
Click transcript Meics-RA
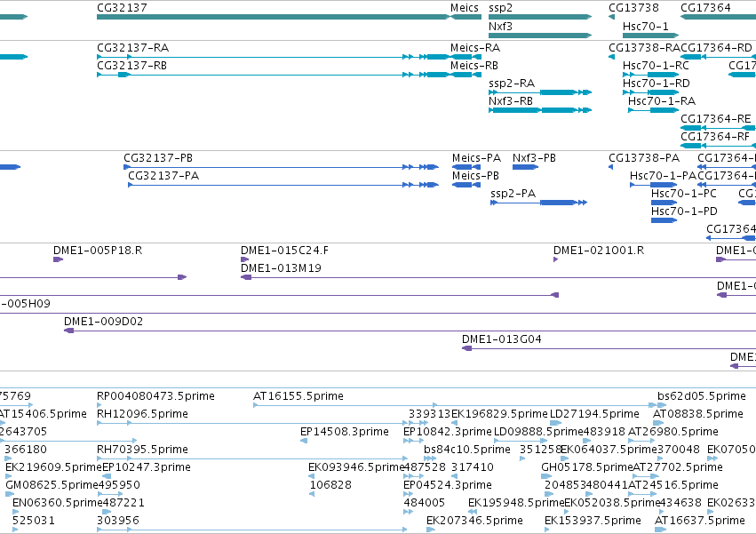pyautogui.click(x=475, y=48)
